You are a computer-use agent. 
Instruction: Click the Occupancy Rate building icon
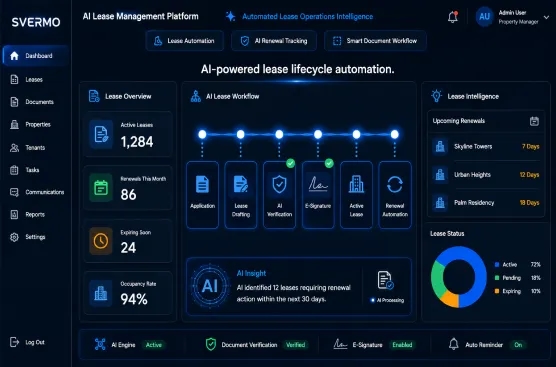click(101, 293)
